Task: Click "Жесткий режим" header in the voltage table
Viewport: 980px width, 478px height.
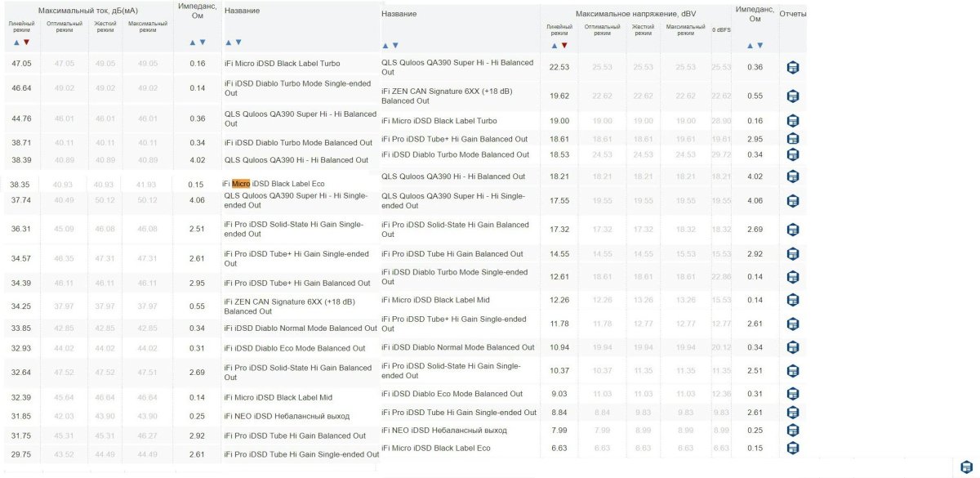Action: (x=643, y=30)
